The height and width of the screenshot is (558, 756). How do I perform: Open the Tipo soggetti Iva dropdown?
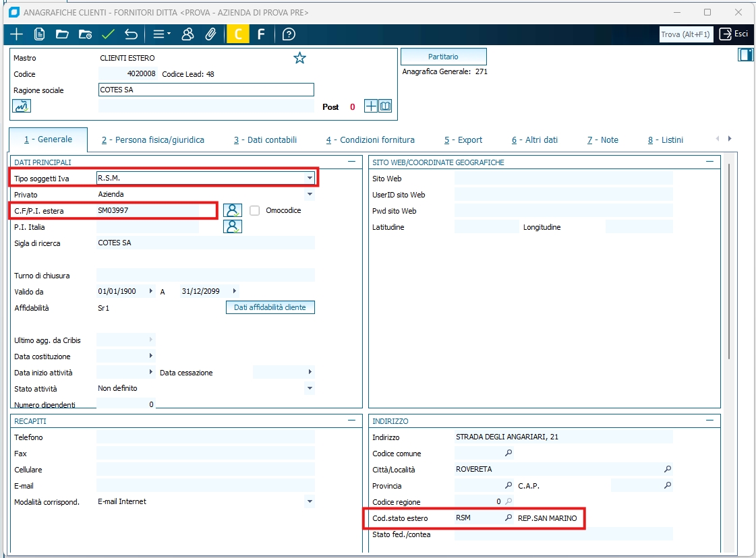point(310,178)
